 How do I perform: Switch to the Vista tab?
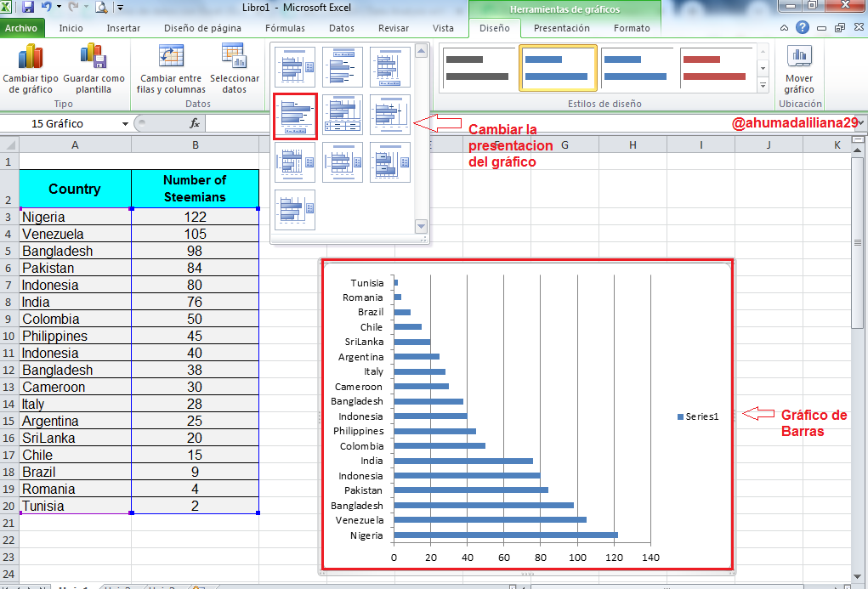tap(443, 28)
